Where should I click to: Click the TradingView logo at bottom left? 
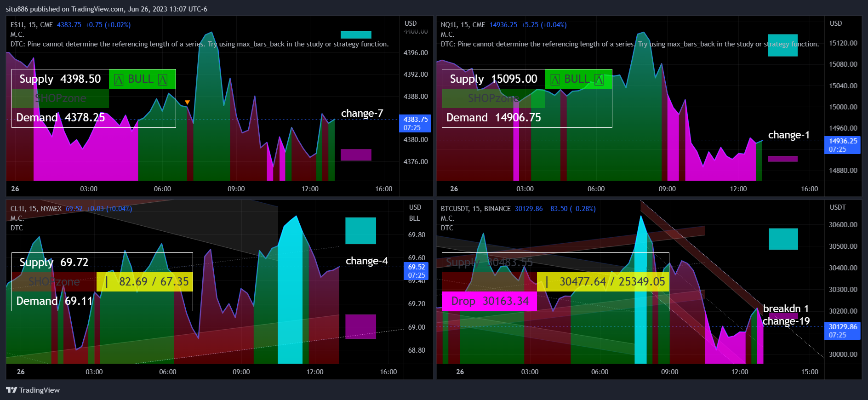click(33, 390)
